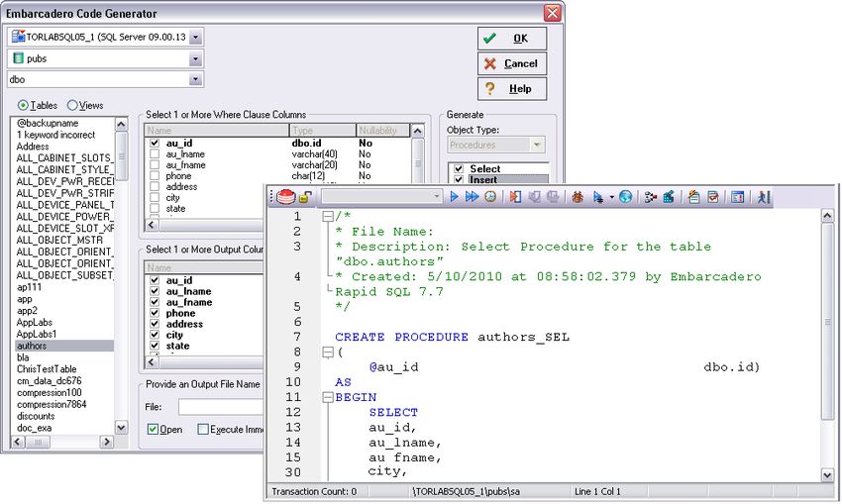
Task: Open dropdown arrow beside the cursor-arrow icon
Action: click(x=611, y=197)
